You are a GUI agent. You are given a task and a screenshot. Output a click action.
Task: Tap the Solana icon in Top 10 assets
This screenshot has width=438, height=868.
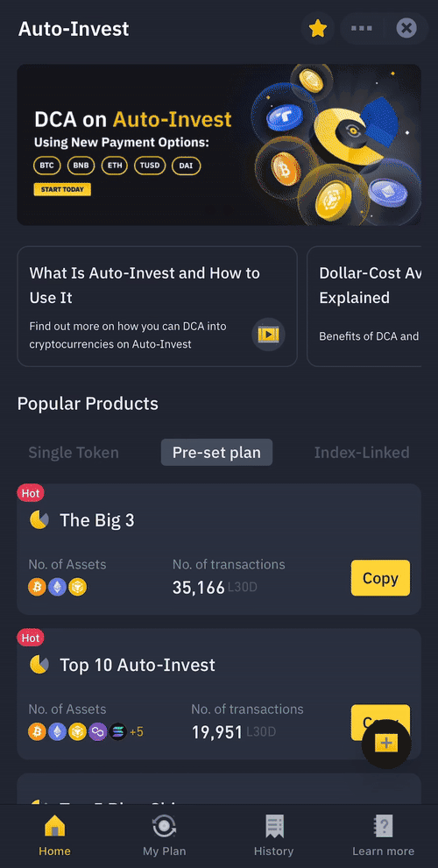118,732
